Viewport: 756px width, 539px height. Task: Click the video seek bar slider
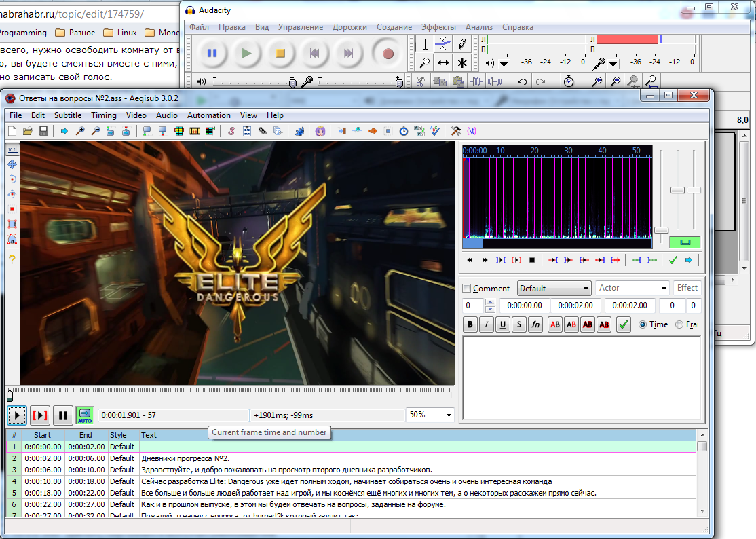[x=10, y=394]
